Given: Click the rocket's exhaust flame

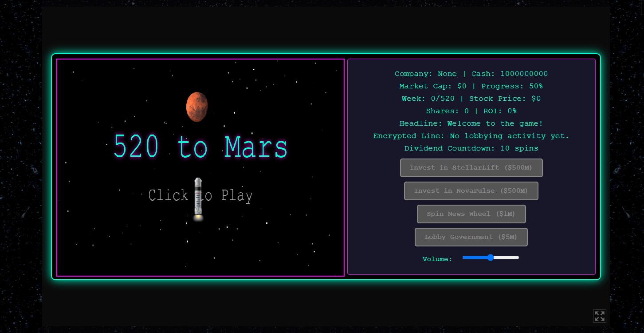Looking at the screenshot, I should tap(198, 218).
